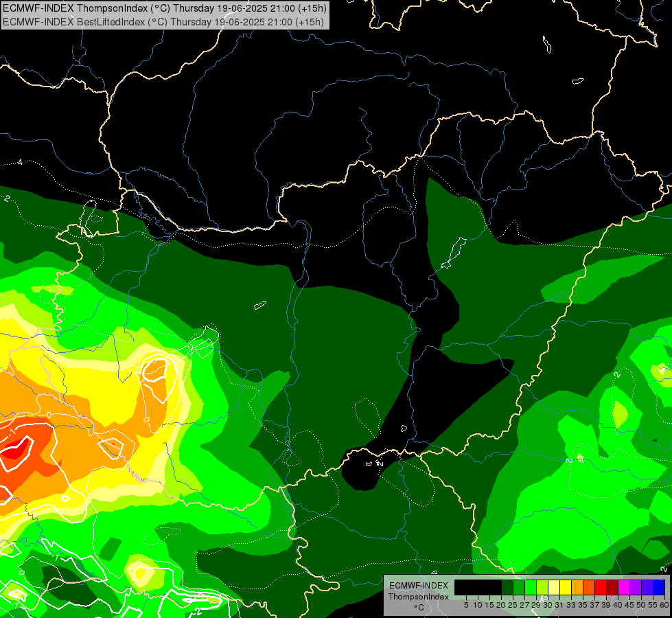Select the blue 55–60 legend swatch
Screen dimensions: 672x618
point(659,587)
